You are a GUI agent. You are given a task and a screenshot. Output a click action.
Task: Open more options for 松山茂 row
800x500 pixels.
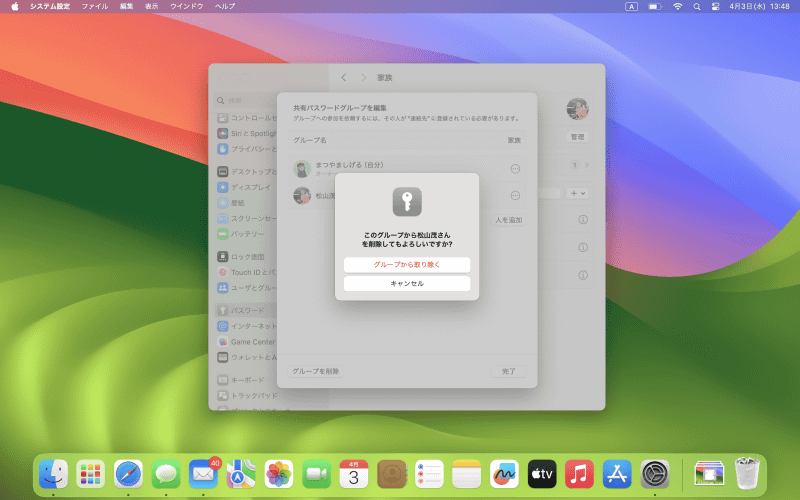(515, 195)
